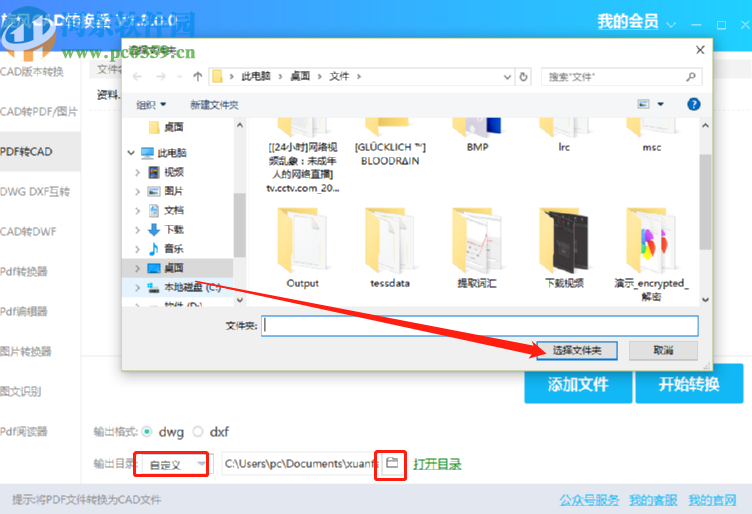Viewport: 752px width, 514px height.
Task: Click the 文件夹 name input field
Action: click(x=480, y=326)
